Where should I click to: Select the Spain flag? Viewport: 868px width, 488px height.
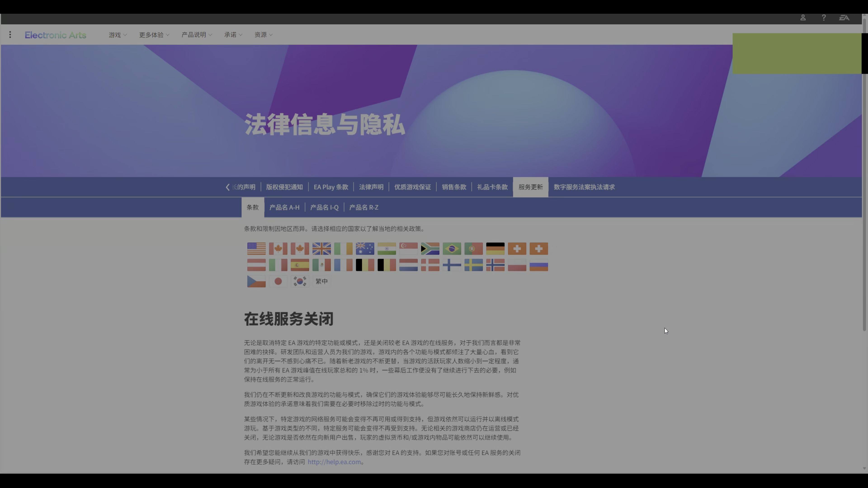pos(300,265)
